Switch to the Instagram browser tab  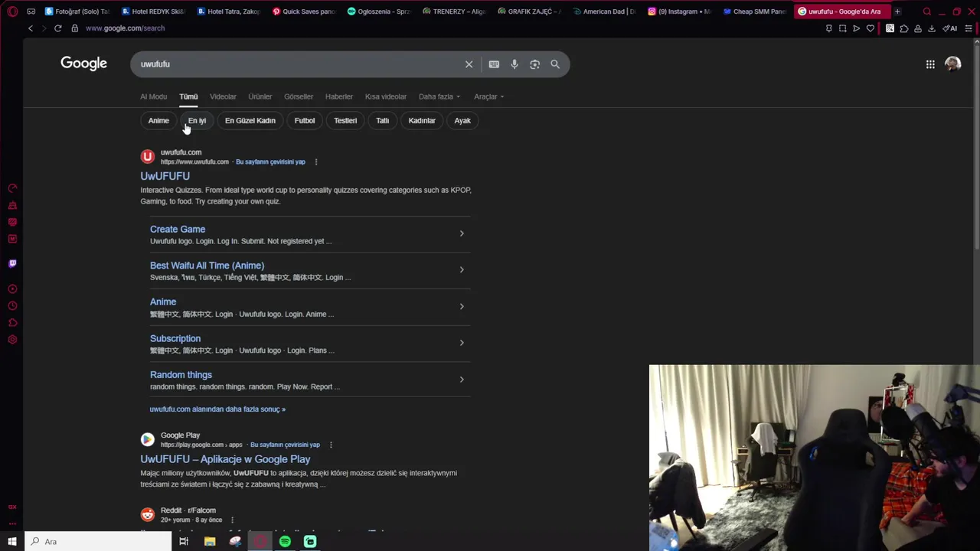tap(678, 11)
